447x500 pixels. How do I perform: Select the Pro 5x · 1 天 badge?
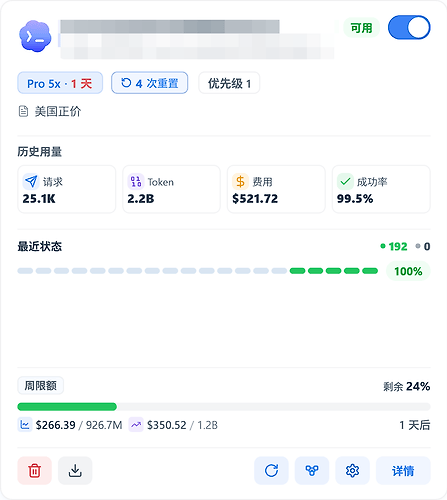[x=60, y=83]
